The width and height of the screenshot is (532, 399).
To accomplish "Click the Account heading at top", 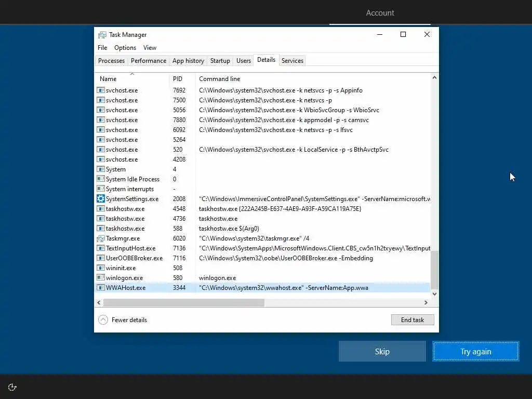I will point(380,13).
